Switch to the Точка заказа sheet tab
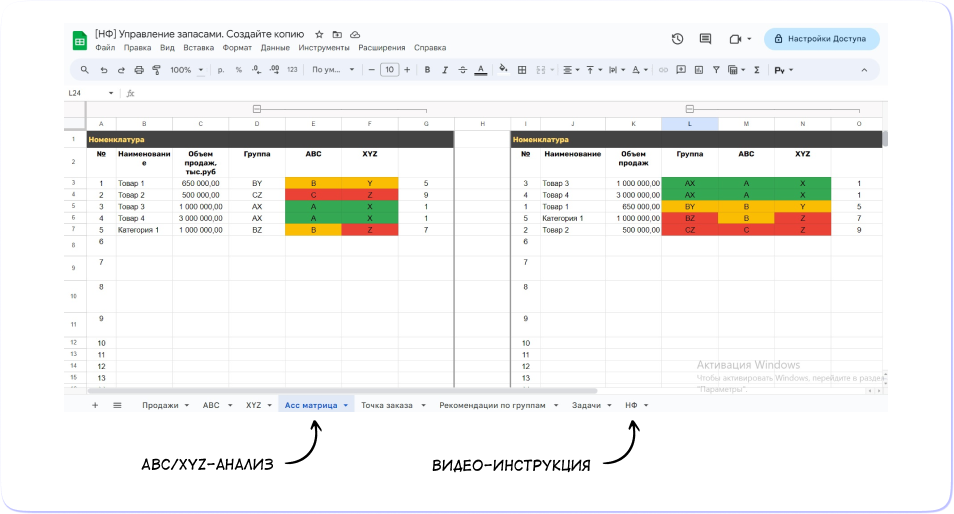The width and height of the screenshot is (954, 514). coord(387,406)
